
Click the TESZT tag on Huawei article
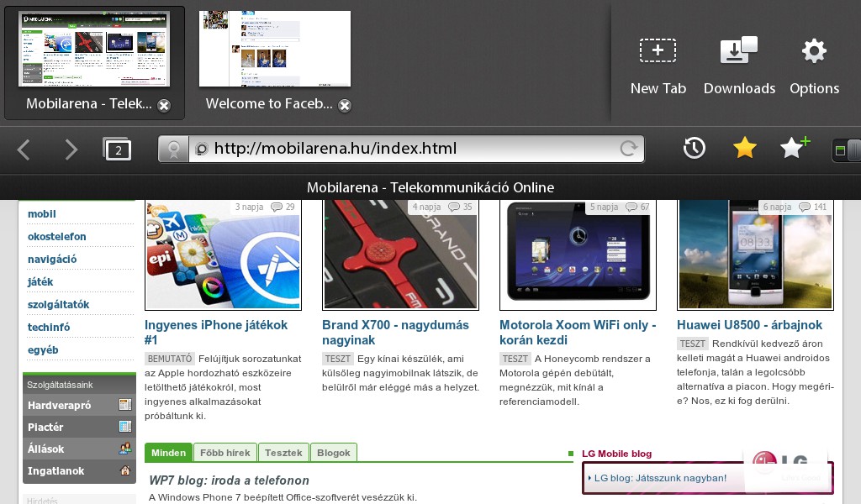[x=693, y=344]
